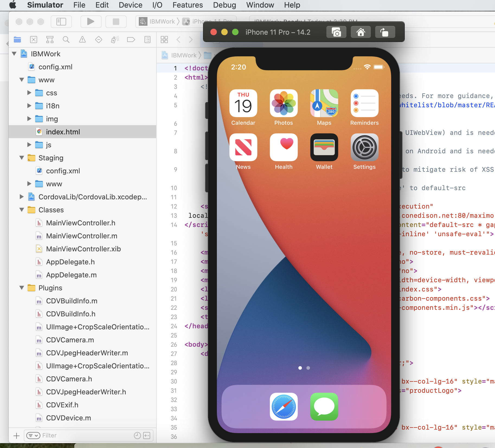Open the Test navigator
This screenshot has width=495, height=448.
coord(99,40)
